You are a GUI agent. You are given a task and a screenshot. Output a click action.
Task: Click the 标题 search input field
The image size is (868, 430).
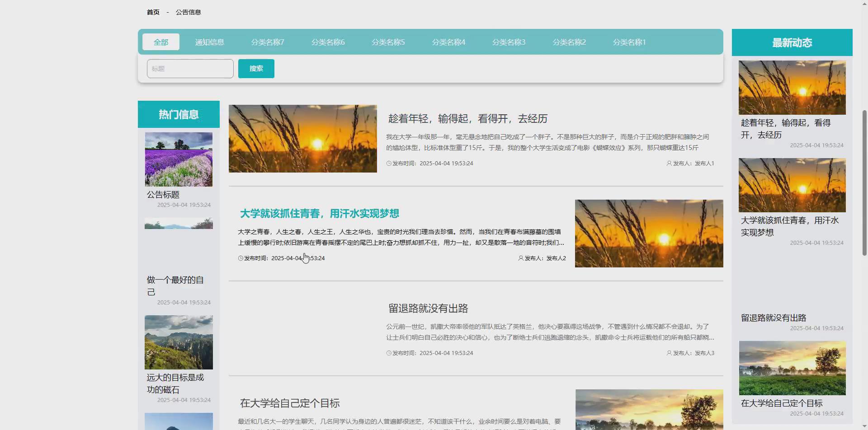pos(190,68)
